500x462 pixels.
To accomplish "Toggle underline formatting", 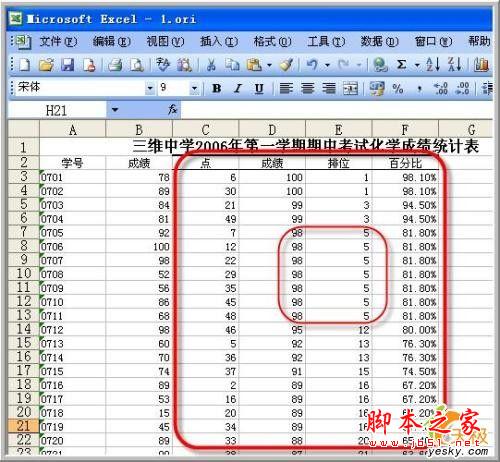I will coord(259,88).
